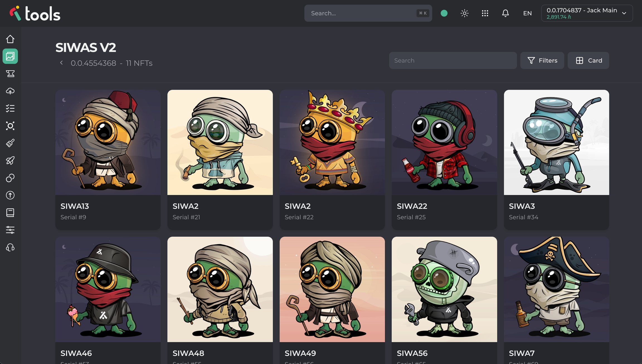The image size is (642, 364).
Task: Open the apps grid menu
Action: point(485,13)
